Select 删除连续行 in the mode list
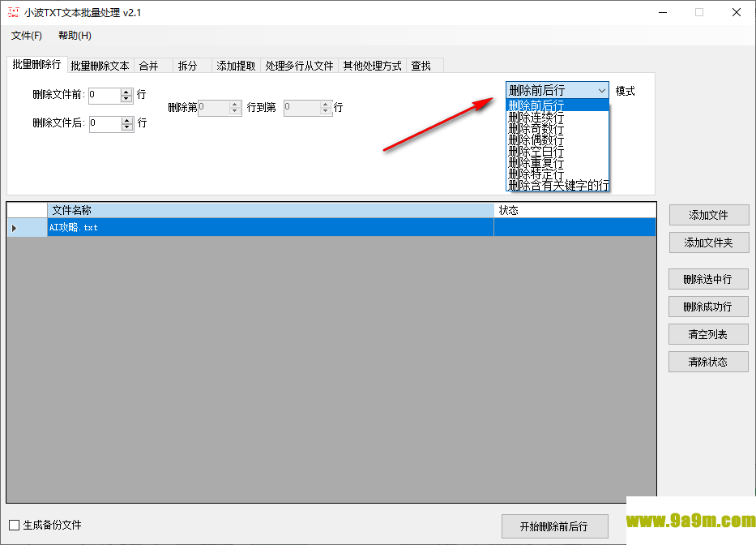Viewport: 756px width, 545px height. 557,117
